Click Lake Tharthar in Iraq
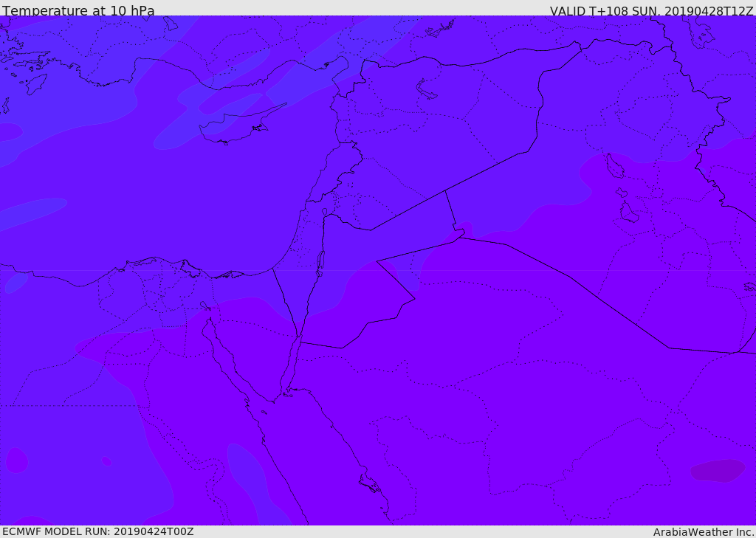 (615, 166)
